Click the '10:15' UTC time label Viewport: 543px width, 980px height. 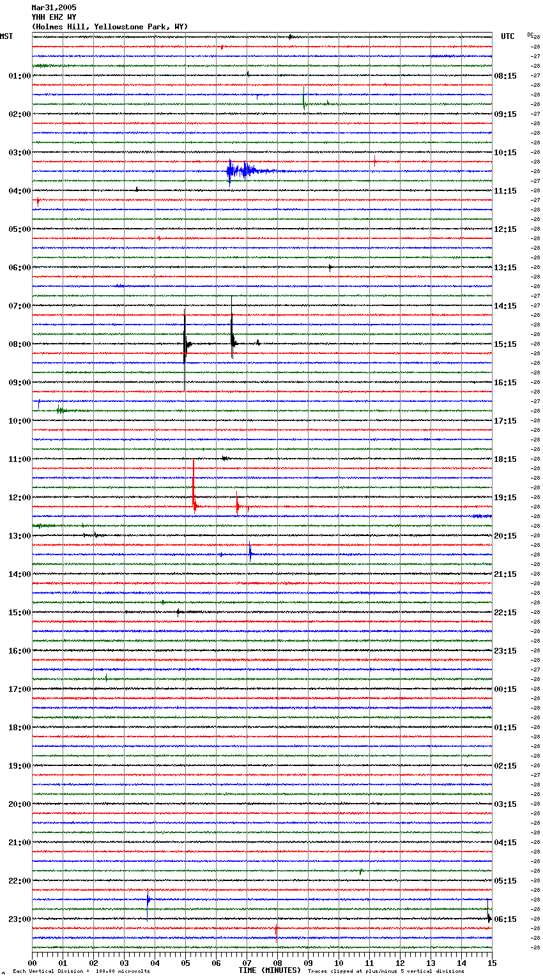[505, 153]
